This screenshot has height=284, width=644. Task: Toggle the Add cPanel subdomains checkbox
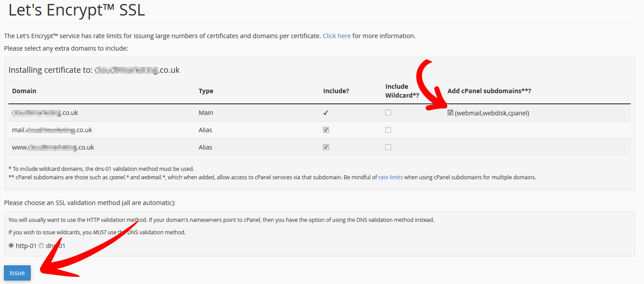coord(450,113)
